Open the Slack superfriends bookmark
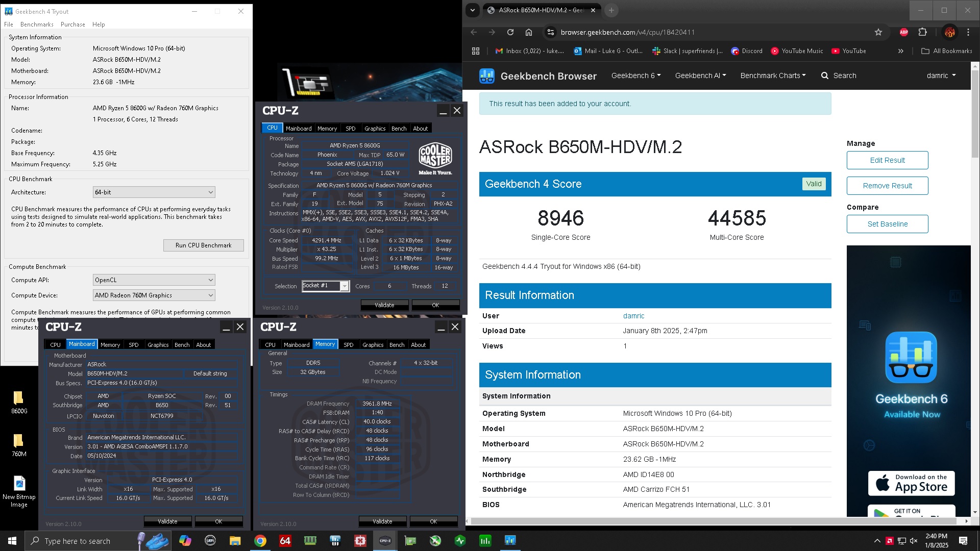Screen dimensions: 980x551 click(688, 51)
